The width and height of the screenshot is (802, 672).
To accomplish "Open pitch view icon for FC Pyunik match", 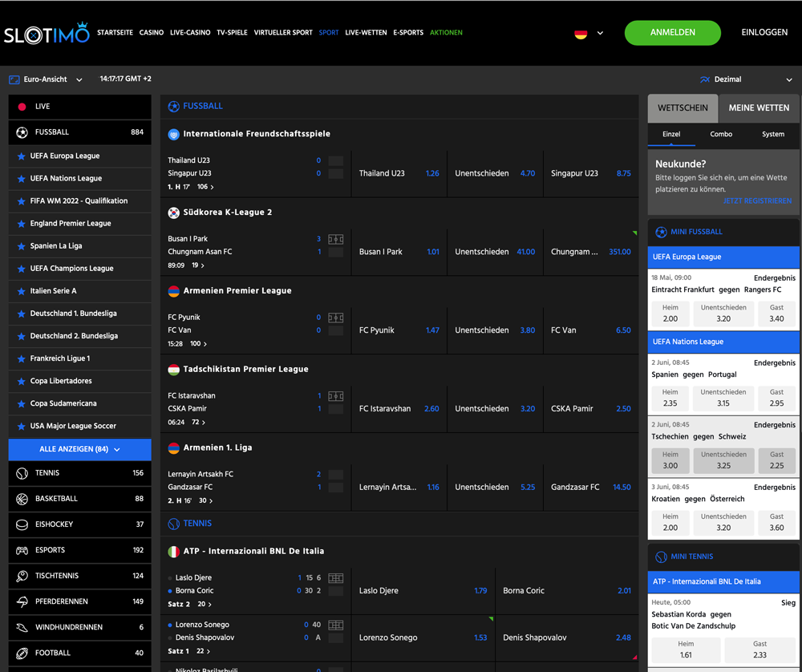I will tap(335, 318).
